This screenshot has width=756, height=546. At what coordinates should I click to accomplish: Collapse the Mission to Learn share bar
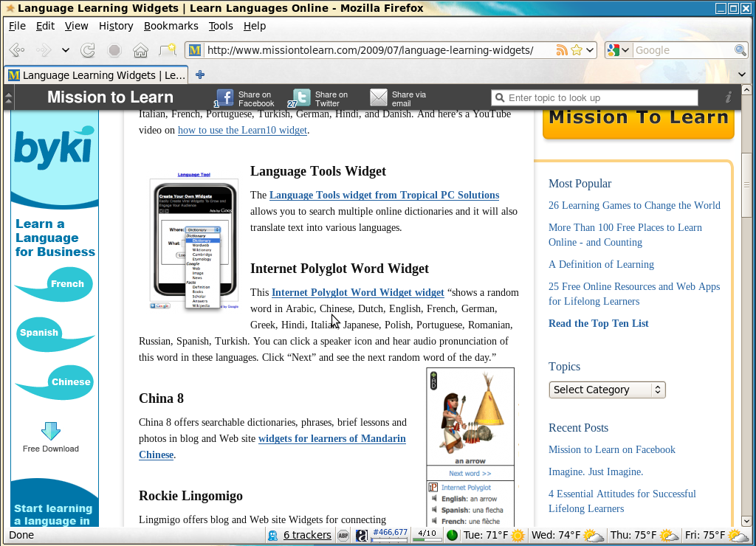pos(8,98)
